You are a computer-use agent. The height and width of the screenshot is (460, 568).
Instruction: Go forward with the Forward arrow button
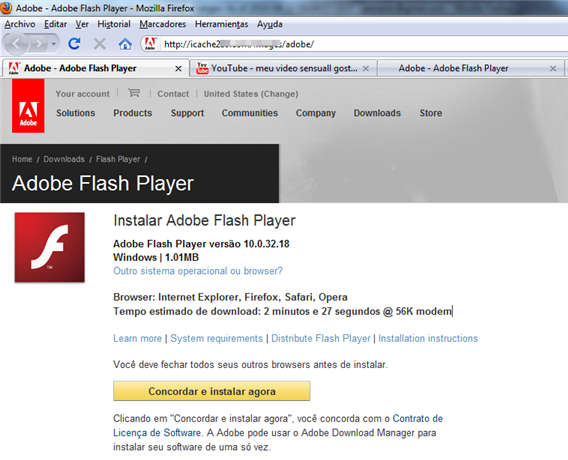(38, 44)
